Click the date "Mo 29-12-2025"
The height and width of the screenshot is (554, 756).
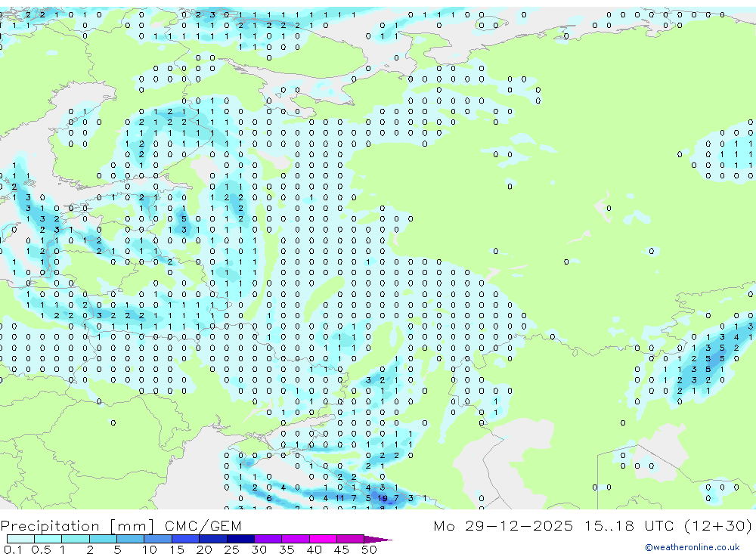click(503, 525)
